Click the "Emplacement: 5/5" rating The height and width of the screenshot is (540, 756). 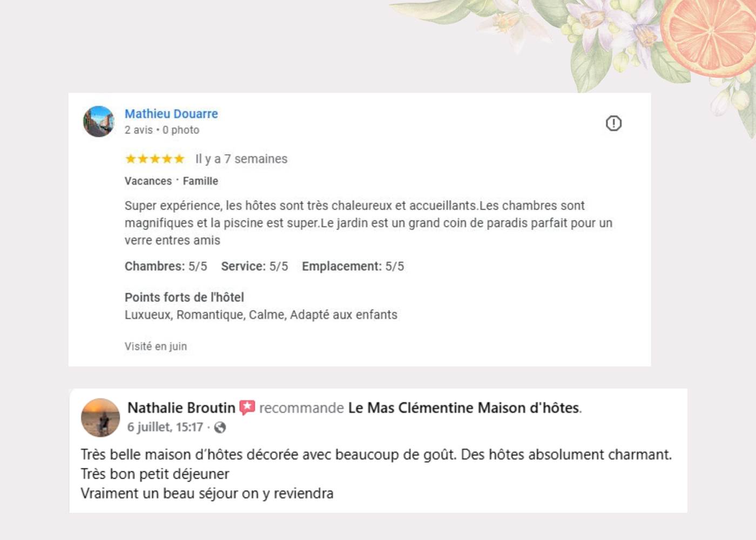click(353, 266)
